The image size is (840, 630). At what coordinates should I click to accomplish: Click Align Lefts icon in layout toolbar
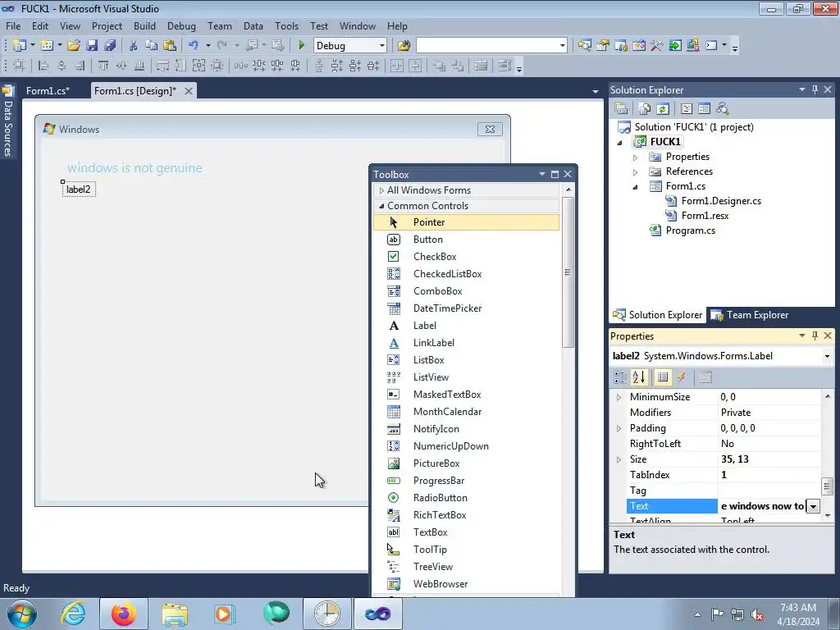click(43, 66)
